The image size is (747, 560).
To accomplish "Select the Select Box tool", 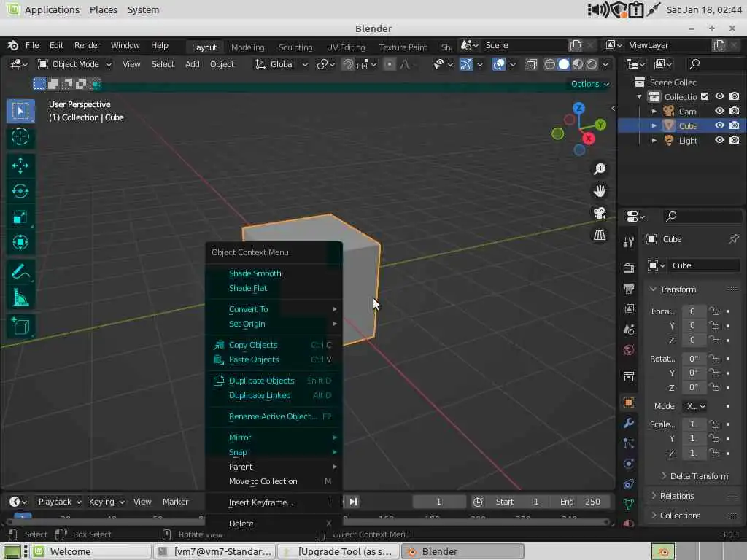I will (20, 111).
